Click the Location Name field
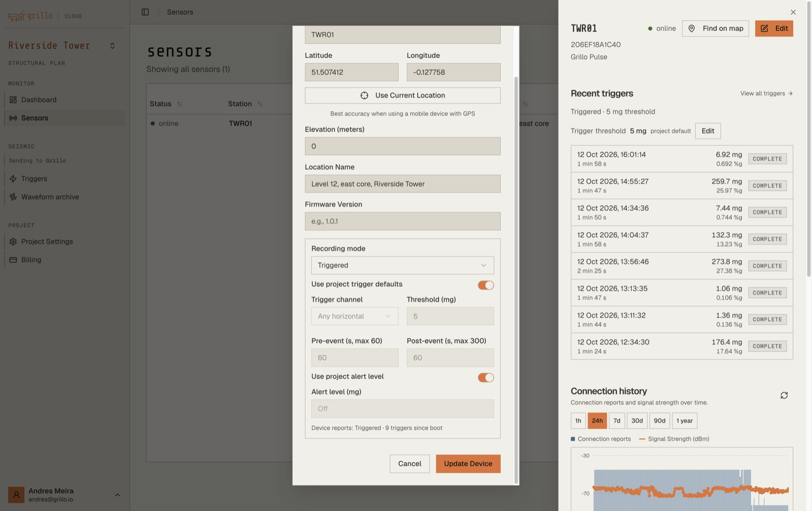This screenshot has height=511, width=812. pyautogui.click(x=402, y=184)
